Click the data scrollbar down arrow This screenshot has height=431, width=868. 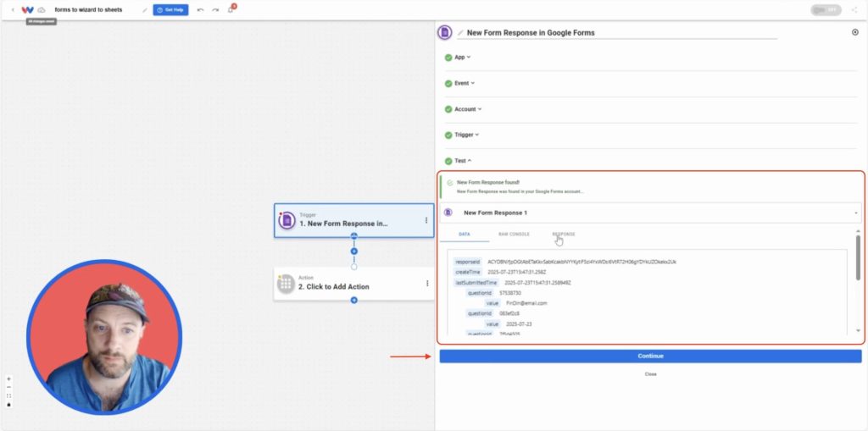(x=858, y=331)
